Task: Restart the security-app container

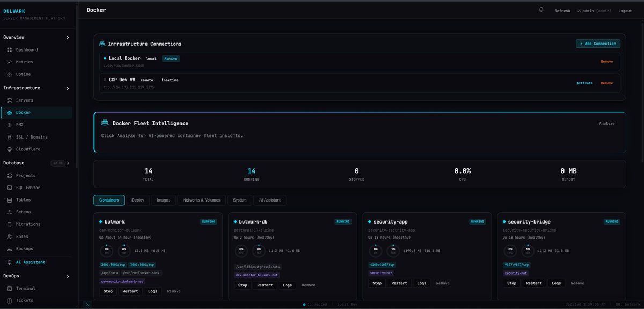Action: pyautogui.click(x=399, y=283)
